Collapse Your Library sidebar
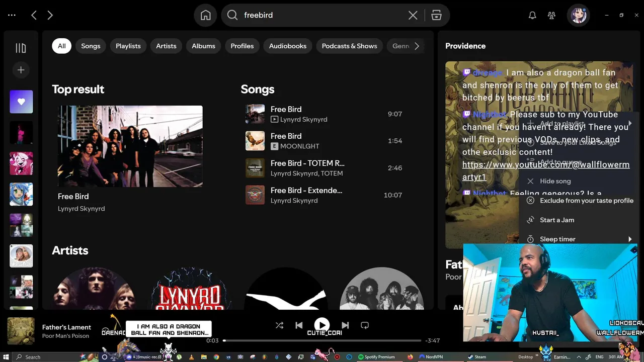Viewport: 644px width, 362px height. (21, 48)
